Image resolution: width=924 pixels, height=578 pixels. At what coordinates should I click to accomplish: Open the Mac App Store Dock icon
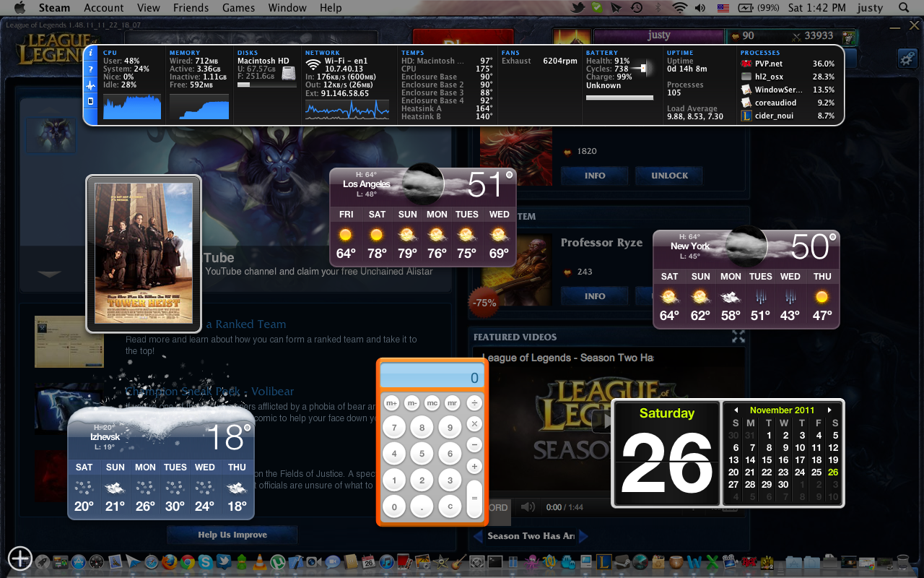tap(79, 561)
